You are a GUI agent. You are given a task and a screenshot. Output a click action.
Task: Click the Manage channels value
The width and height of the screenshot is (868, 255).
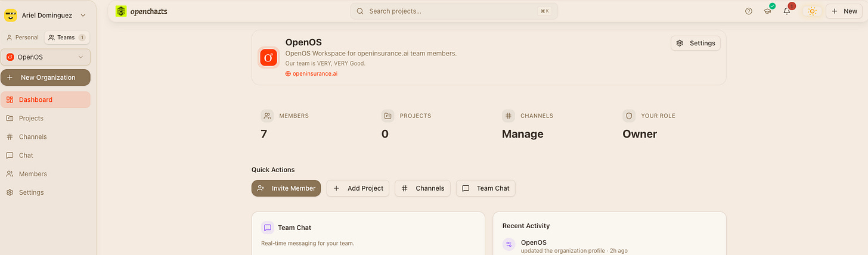pos(523,134)
